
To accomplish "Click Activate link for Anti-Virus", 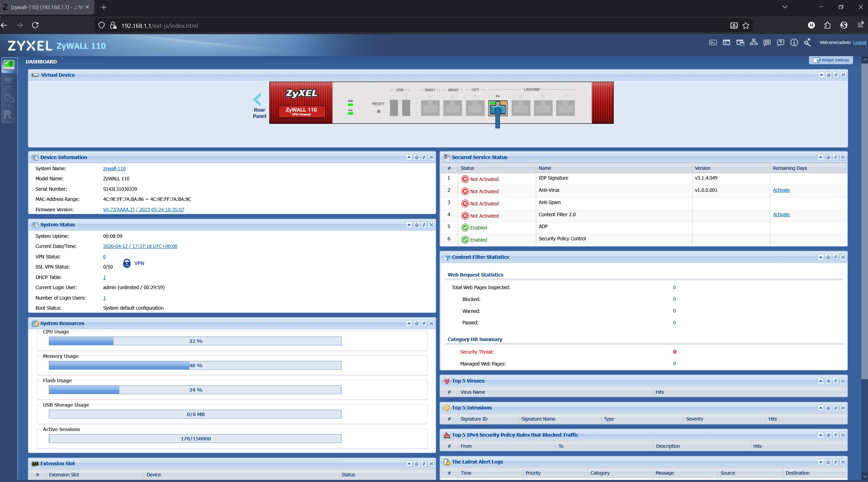I will (781, 190).
